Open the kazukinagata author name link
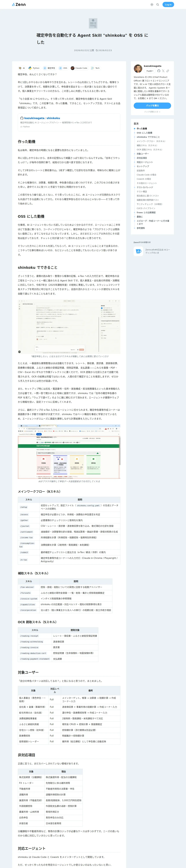Screen dimensions: 186x868 [153, 66]
